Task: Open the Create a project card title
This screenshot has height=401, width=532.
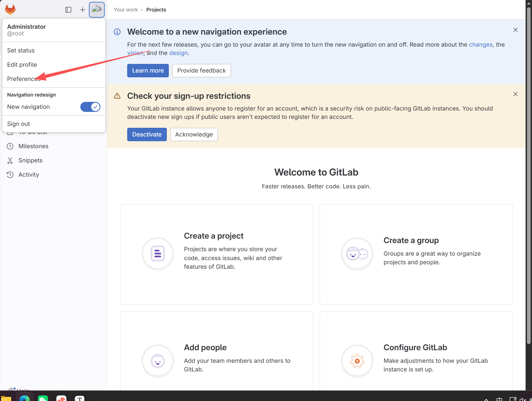Action: [214, 236]
